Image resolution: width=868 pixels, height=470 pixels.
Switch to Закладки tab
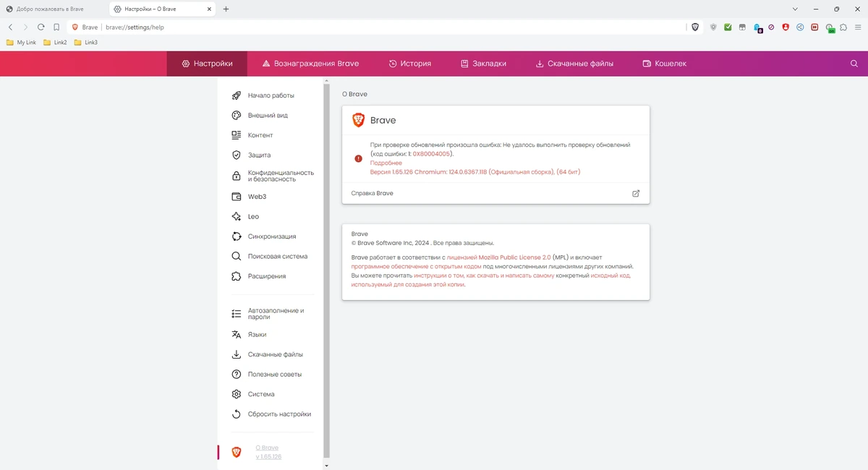483,64
